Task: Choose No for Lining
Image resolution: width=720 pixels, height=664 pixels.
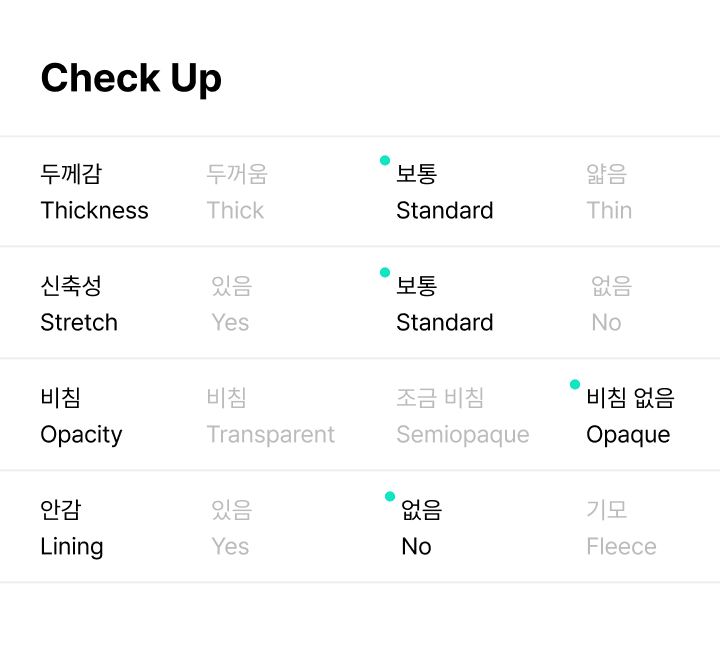Action: click(421, 528)
